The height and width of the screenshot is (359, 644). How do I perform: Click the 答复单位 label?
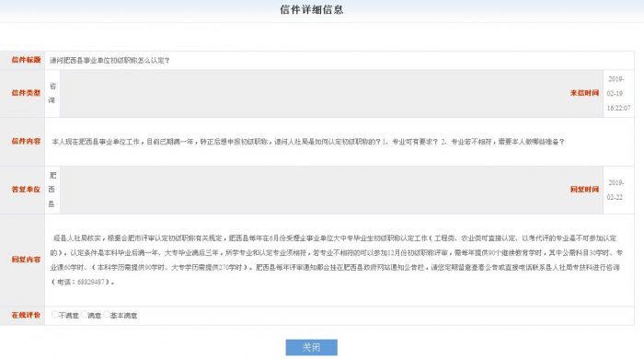point(26,190)
